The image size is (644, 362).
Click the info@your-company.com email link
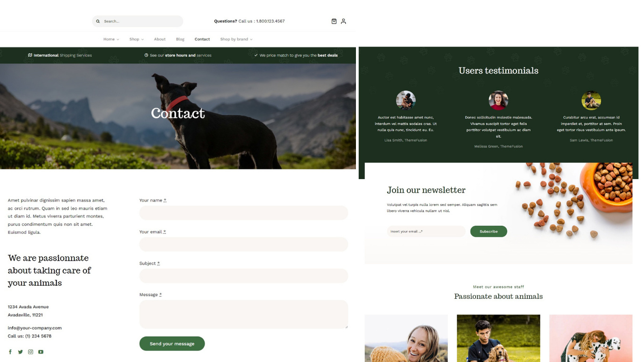pyautogui.click(x=35, y=328)
